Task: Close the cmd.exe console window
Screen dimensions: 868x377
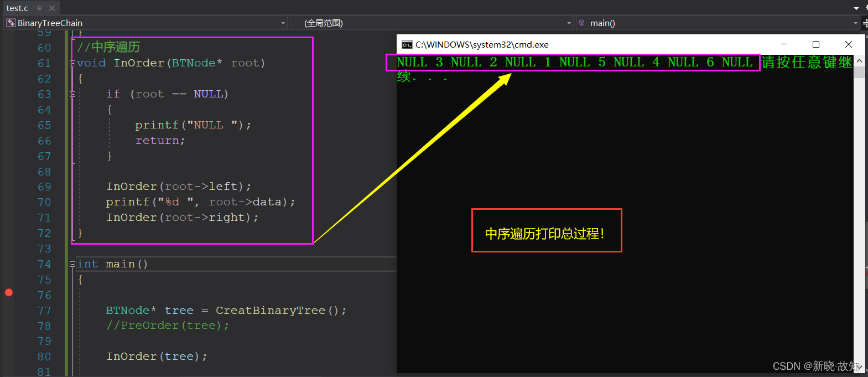Action: (x=849, y=44)
